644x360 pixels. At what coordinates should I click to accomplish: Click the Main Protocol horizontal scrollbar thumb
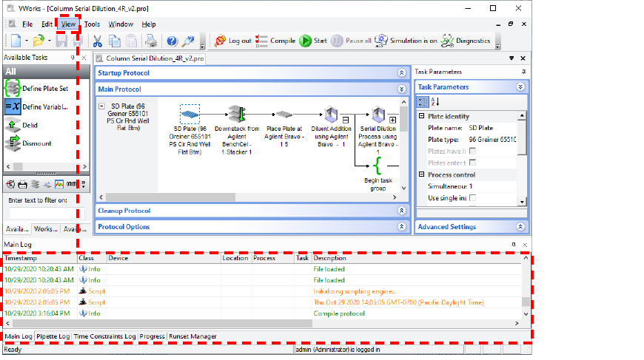point(170,197)
